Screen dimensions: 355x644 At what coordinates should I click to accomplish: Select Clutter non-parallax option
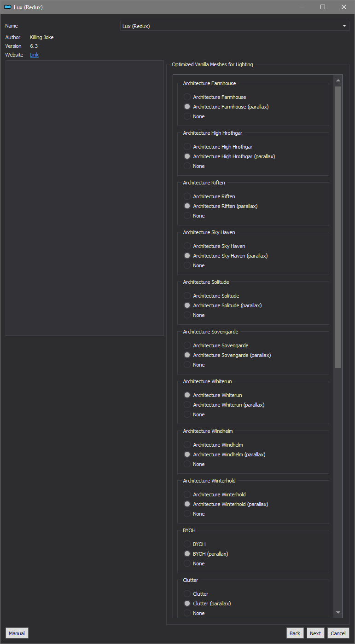pyautogui.click(x=196, y=594)
